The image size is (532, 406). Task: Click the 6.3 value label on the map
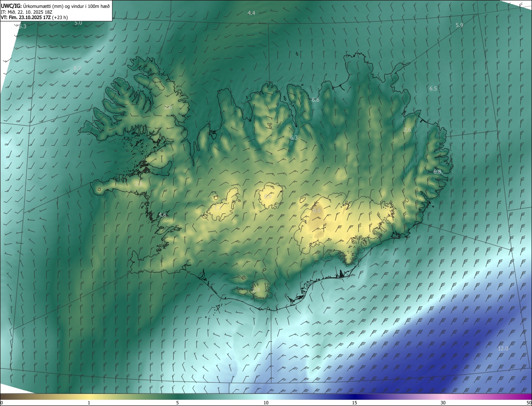(294, 137)
